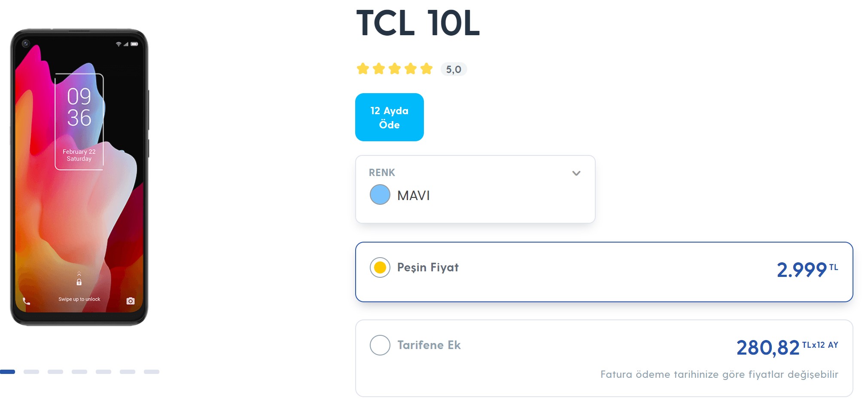
Task: Expand the RENK color dropdown chevron
Action: [576, 173]
